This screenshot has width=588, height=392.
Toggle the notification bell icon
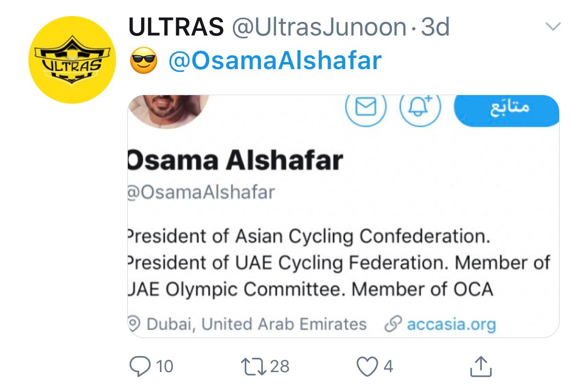(420, 107)
